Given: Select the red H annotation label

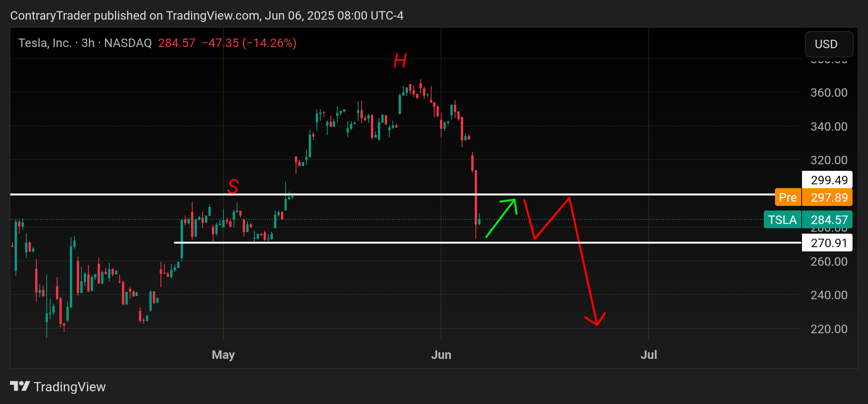Looking at the screenshot, I should pos(400,61).
